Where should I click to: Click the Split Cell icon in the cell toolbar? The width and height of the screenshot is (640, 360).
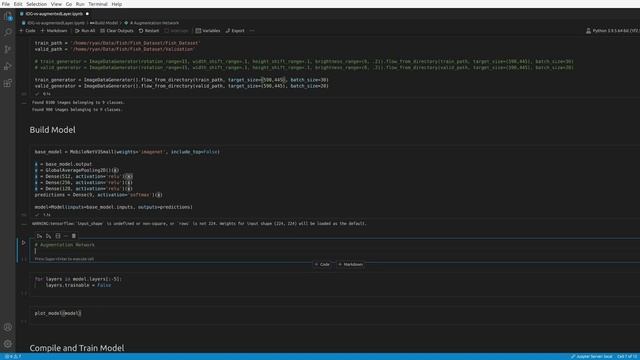[x=58, y=236]
